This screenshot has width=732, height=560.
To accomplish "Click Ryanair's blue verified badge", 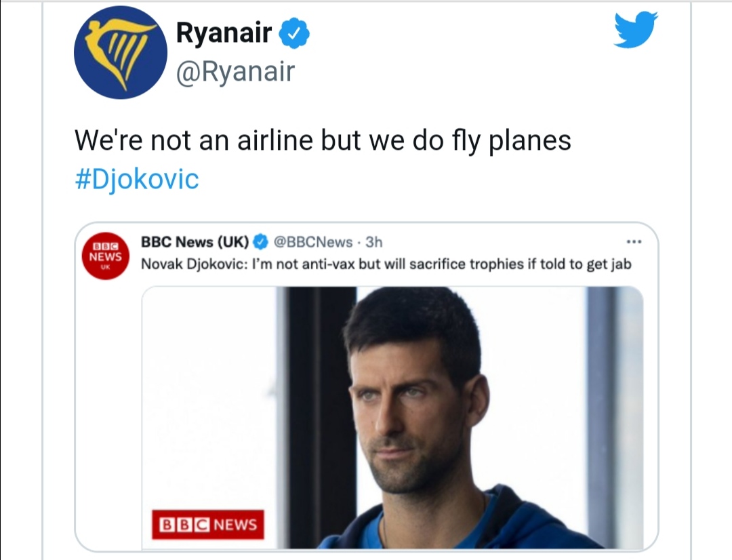I will [x=294, y=33].
